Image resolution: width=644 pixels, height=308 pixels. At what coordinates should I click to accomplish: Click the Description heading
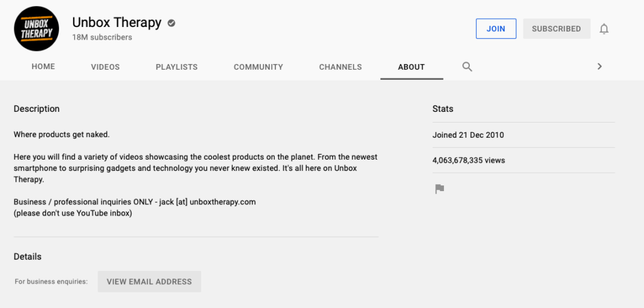(x=36, y=109)
